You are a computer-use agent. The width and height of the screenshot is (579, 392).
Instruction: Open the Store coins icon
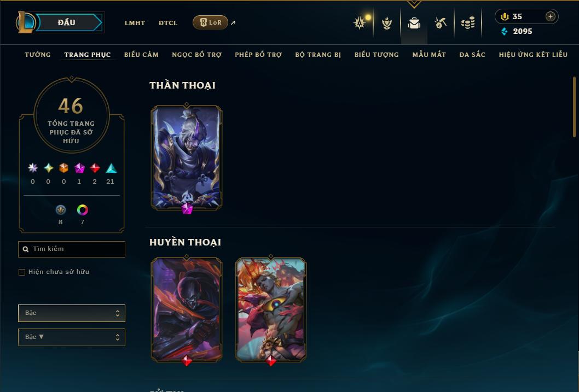[468, 23]
